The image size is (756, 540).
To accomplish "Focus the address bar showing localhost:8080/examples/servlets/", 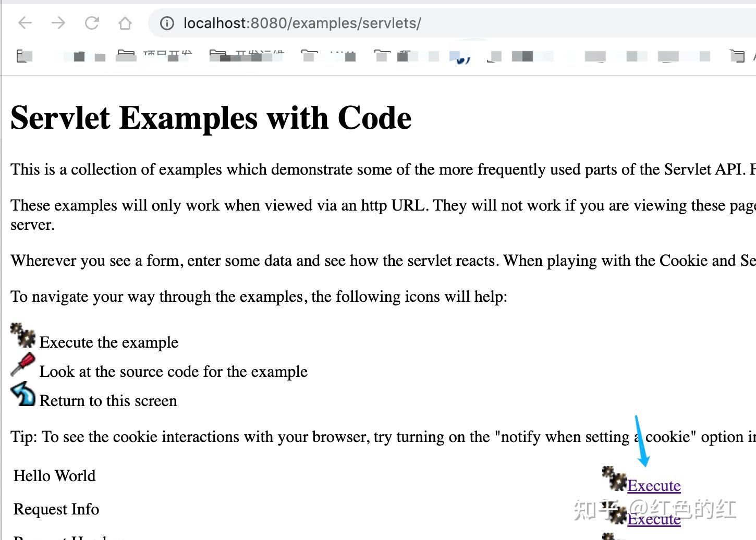I will coord(452,23).
